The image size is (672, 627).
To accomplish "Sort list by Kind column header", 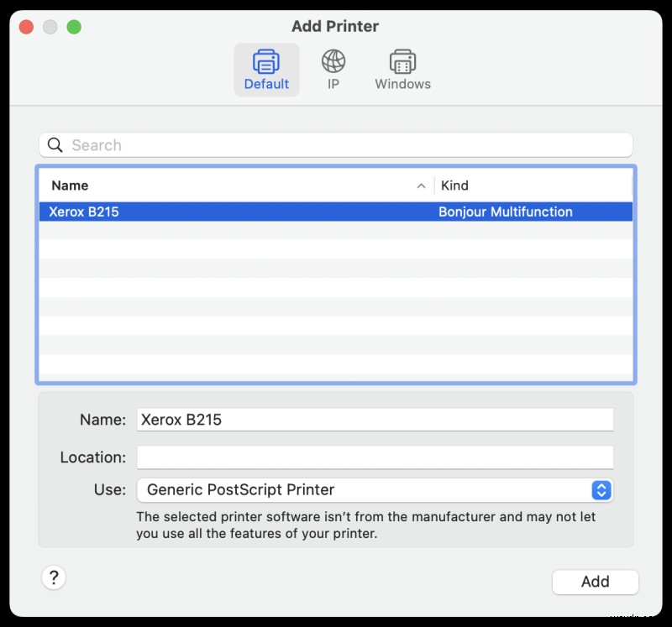I will click(x=454, y=185).
